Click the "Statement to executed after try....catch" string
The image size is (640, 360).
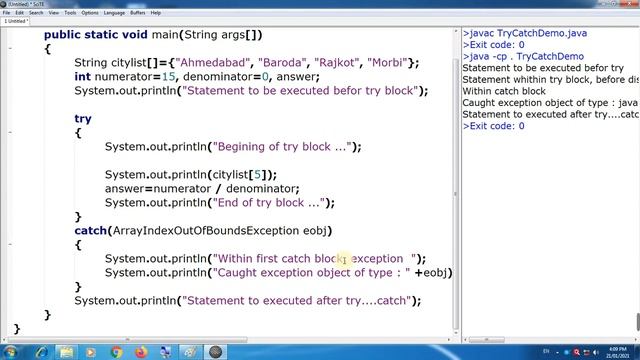[x=297, y=301]
